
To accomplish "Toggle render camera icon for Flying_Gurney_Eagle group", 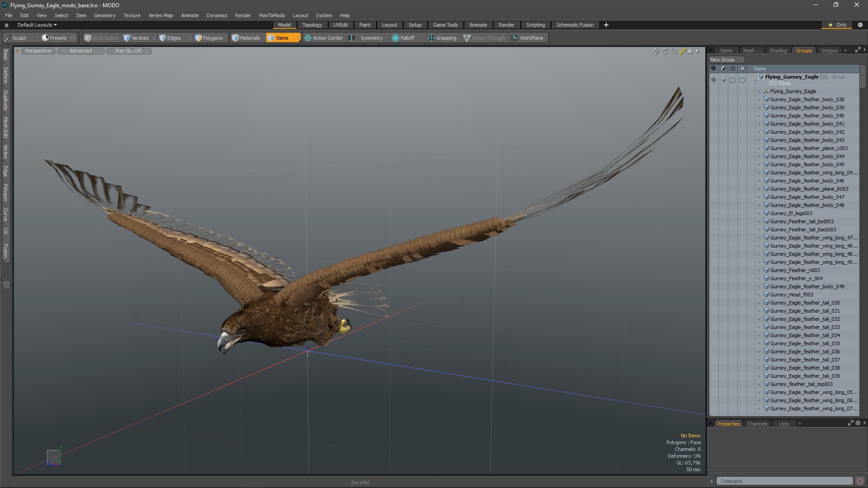I will pyautogui.click(x=723, y=80).
